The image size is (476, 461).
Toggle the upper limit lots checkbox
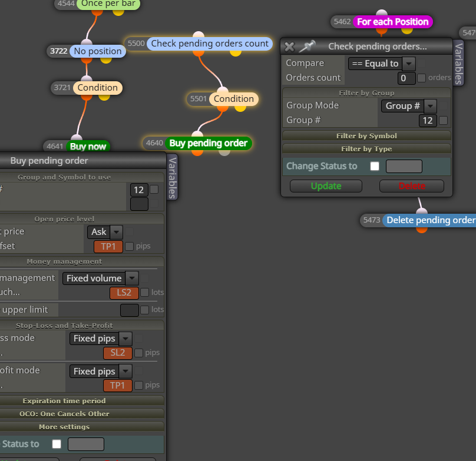coord(145,310)
